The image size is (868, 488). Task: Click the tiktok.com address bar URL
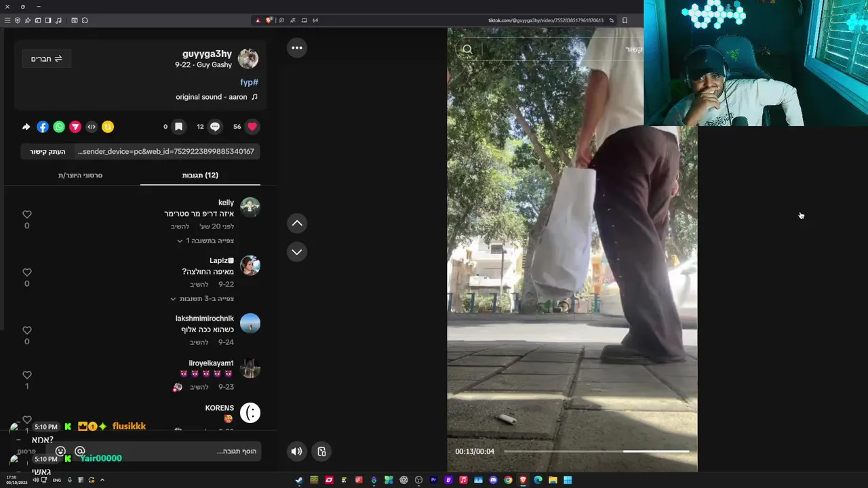tap(545, 20)
